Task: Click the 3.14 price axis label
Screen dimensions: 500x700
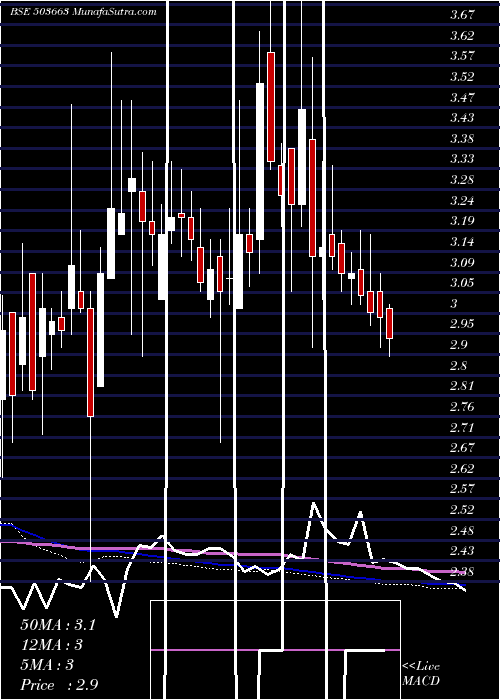Action: [x=462, y=242]
